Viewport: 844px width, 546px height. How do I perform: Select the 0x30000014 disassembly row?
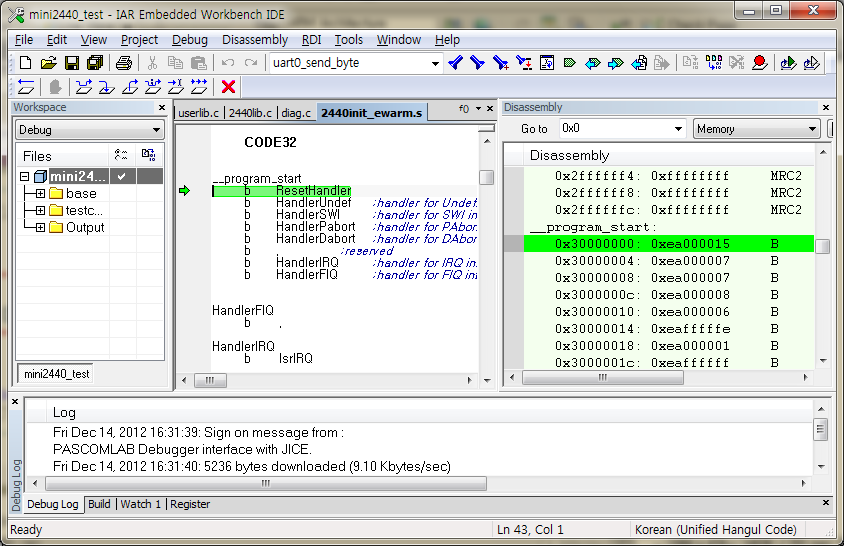669,329
